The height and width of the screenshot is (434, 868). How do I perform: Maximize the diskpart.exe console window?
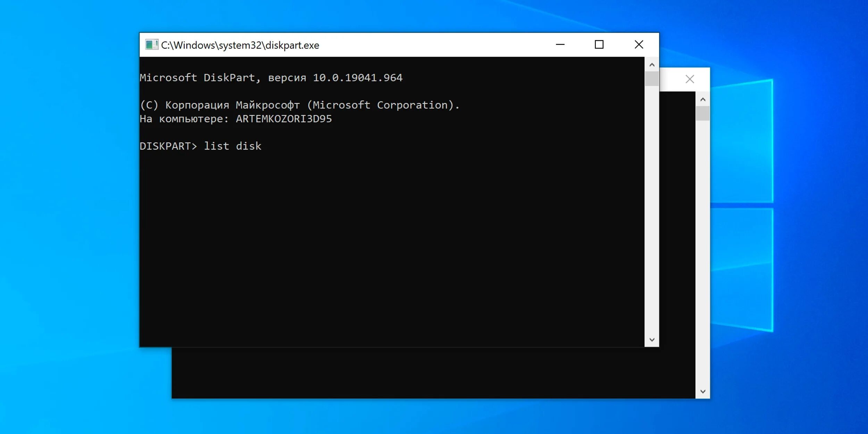tap(599, 45)
